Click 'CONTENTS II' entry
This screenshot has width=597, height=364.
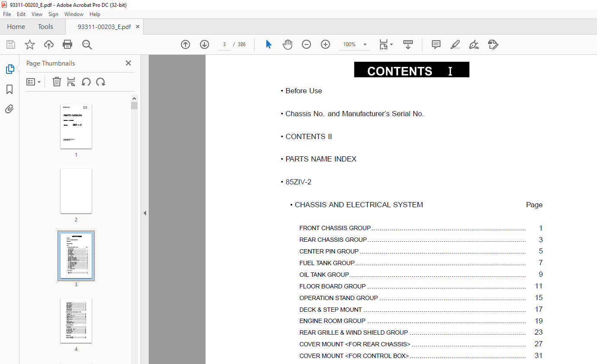309,136
